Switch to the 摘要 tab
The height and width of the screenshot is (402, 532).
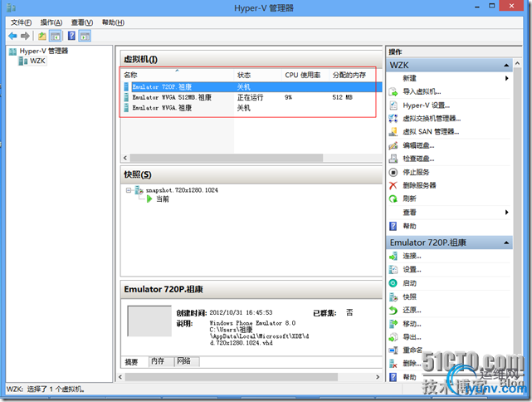click(131, 362)
